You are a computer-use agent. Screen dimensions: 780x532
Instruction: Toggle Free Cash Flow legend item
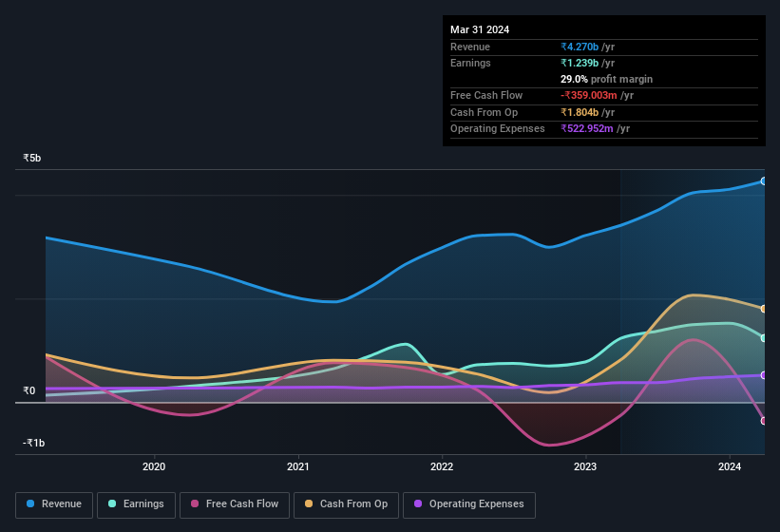point(235,504)
